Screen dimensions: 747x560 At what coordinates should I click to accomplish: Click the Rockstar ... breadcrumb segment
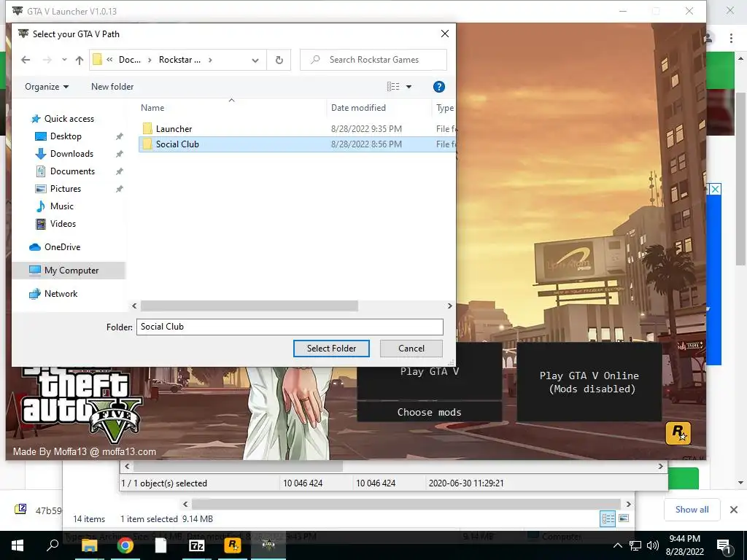pyautogui.click(x=179, y=60)
